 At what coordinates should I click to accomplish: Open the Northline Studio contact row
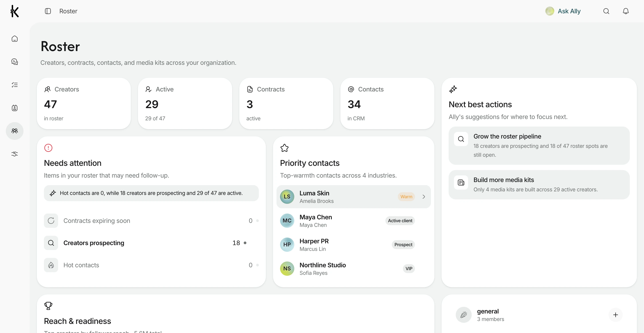coord(353,269)
